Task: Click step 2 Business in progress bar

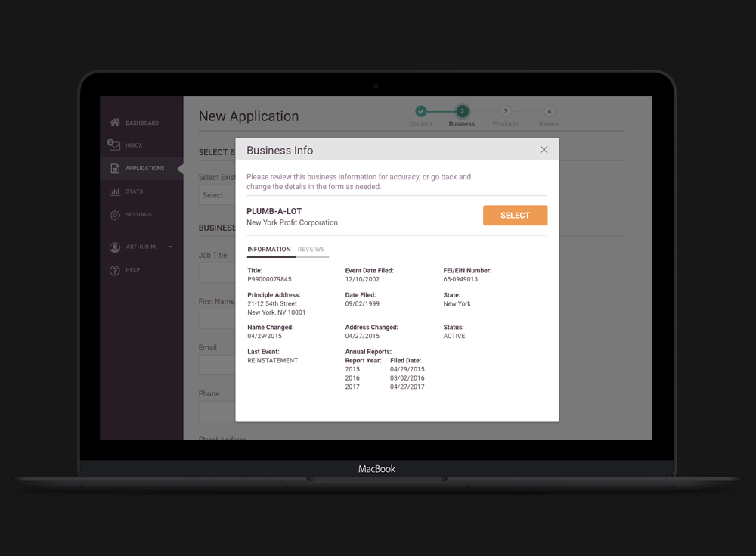Action: click(462, 111)
